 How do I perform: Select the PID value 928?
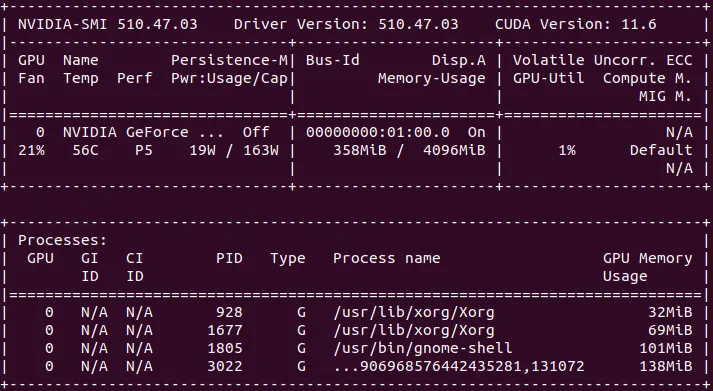[229, 312]
